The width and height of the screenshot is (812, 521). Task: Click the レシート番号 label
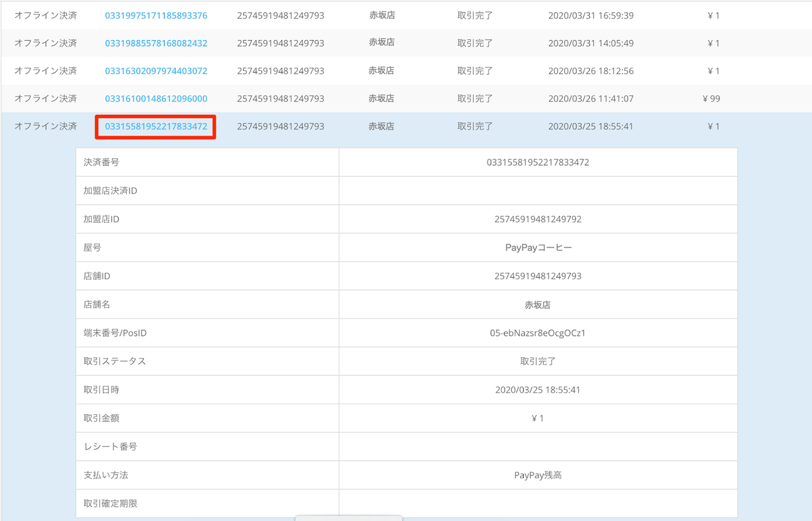pos(110,447)
